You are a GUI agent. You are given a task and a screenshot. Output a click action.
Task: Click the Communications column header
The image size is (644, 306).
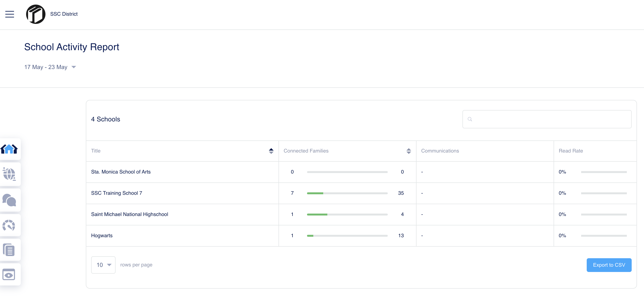440,151
